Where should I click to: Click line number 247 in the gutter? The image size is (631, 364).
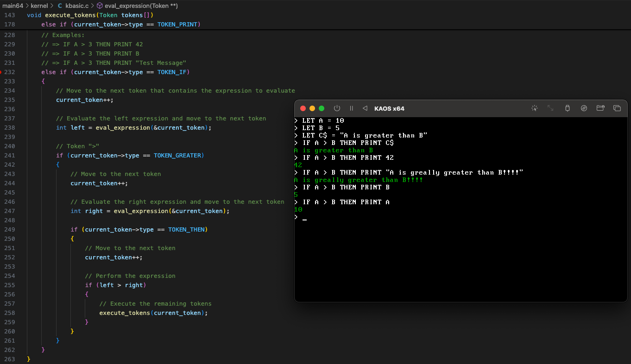(9, 211)
